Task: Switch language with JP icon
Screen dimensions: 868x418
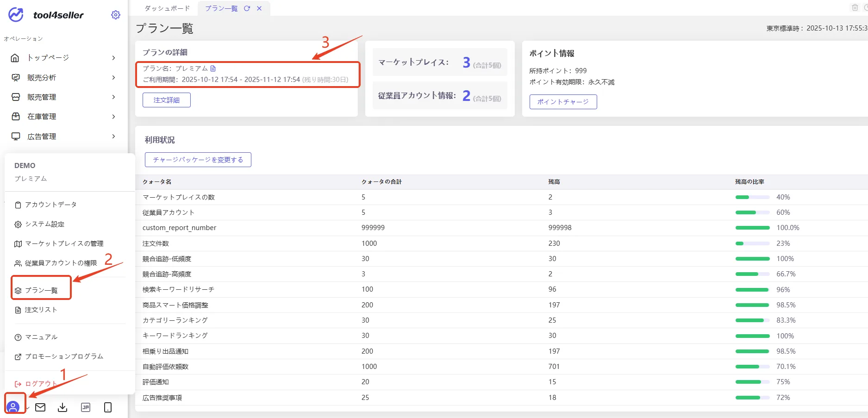Action: (x=86, y=407)
